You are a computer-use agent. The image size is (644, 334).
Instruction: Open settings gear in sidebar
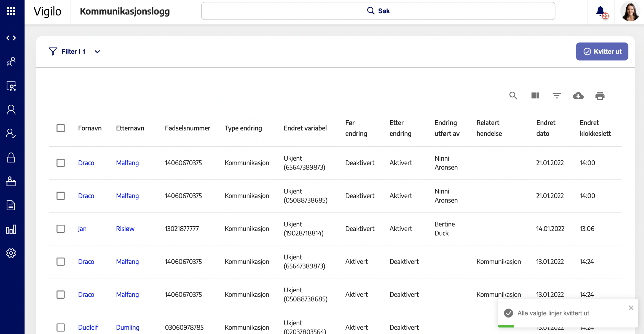click(x=11, y=253)
